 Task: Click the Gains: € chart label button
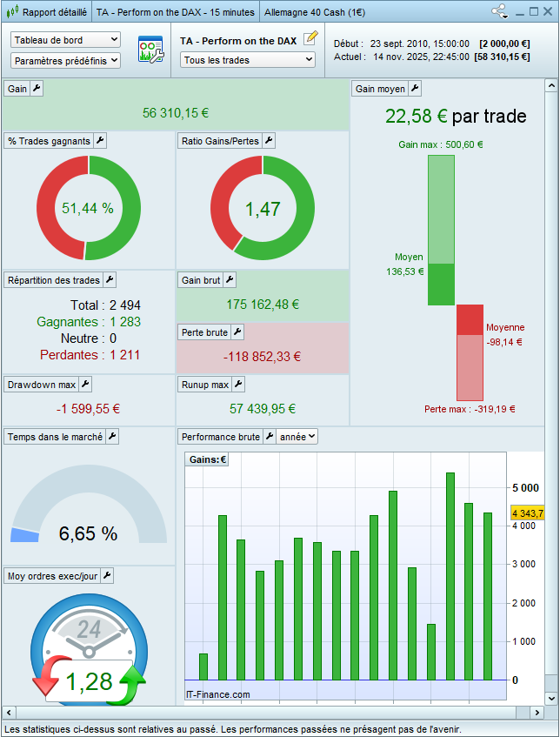(207, 459)
